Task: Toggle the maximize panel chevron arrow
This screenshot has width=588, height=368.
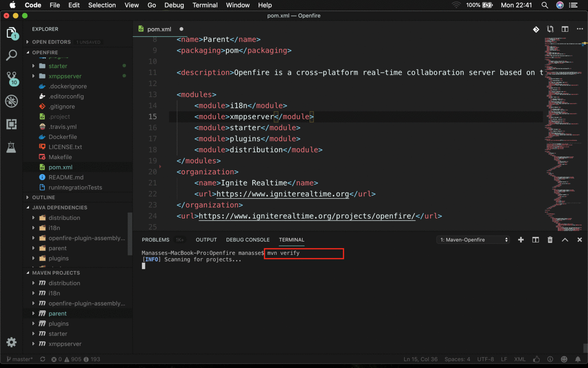Action: point(565,240)
